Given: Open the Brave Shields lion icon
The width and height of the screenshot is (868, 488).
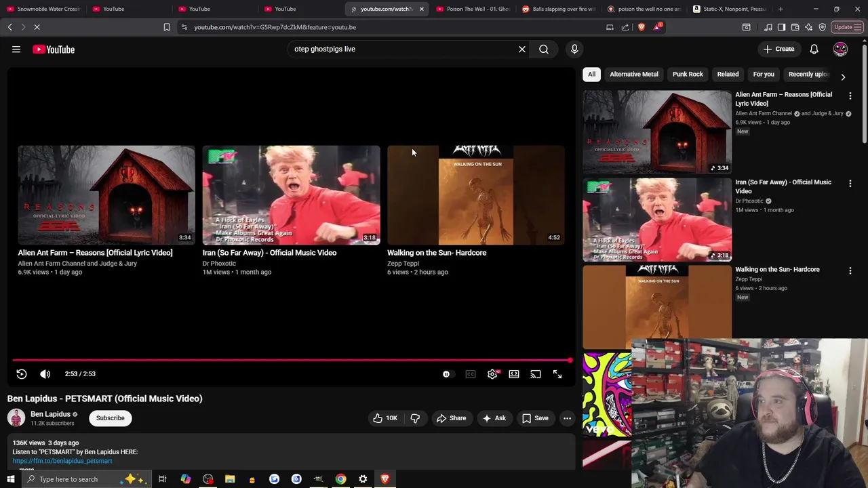Looking at the screenshot, I should tap(642, 27).
